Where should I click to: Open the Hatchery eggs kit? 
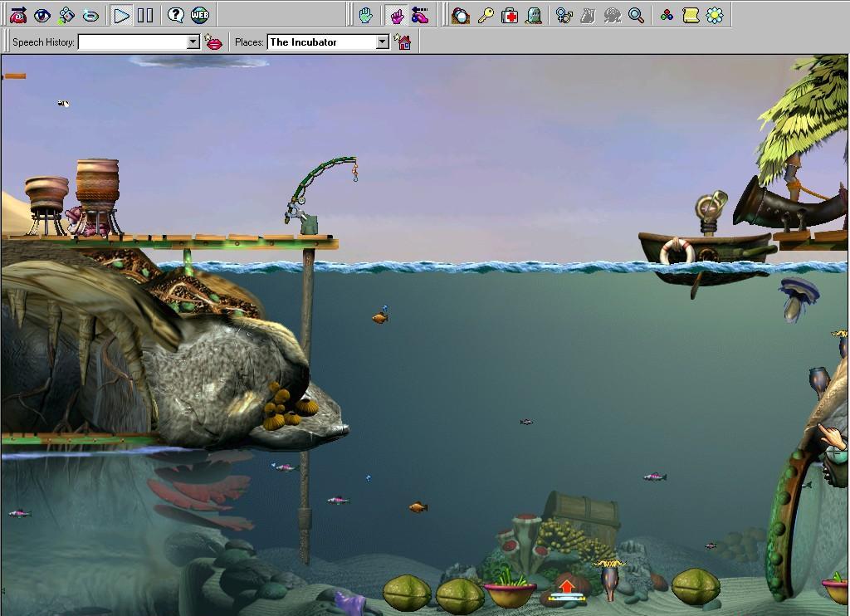461,15
